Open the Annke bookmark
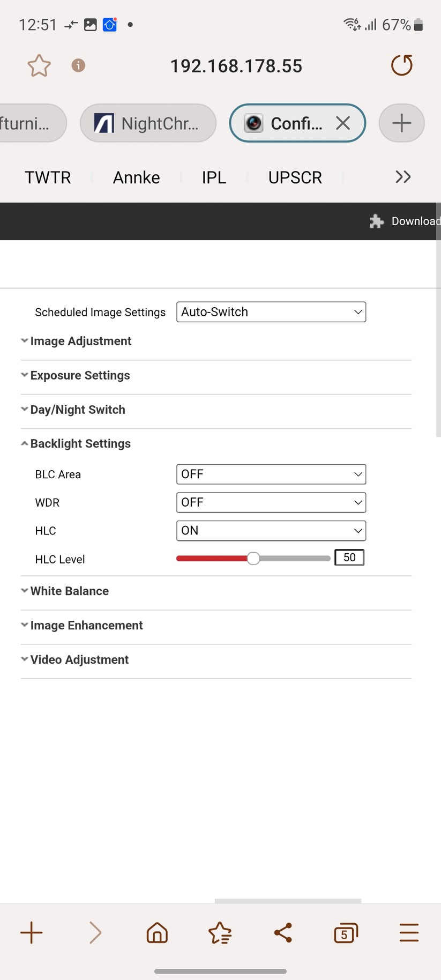Screen dimensions: 441x980 pyautogui.click(x=136, y=177)
